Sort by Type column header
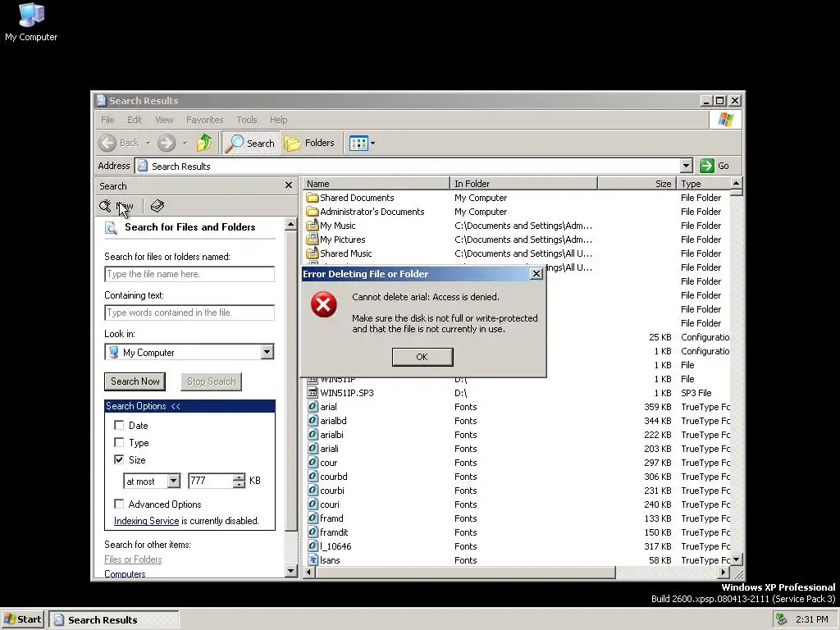The image size is (840, 630). tap(703, 184)
